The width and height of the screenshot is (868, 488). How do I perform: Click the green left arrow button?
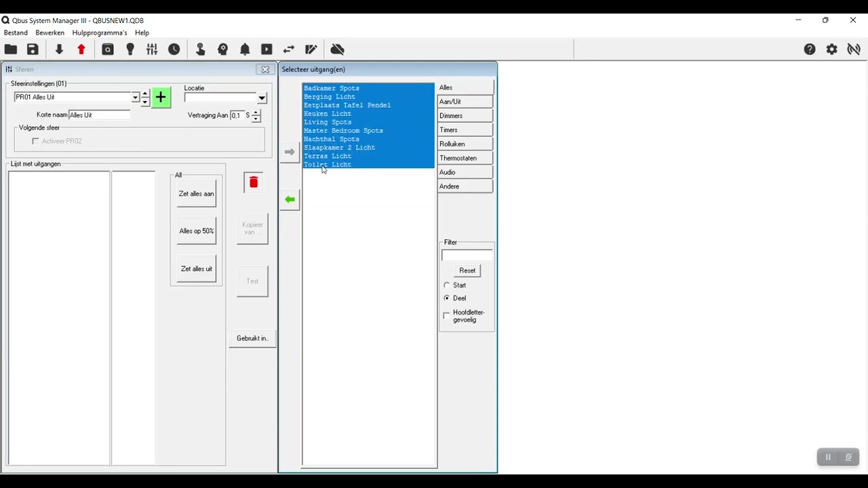[290, 199]
